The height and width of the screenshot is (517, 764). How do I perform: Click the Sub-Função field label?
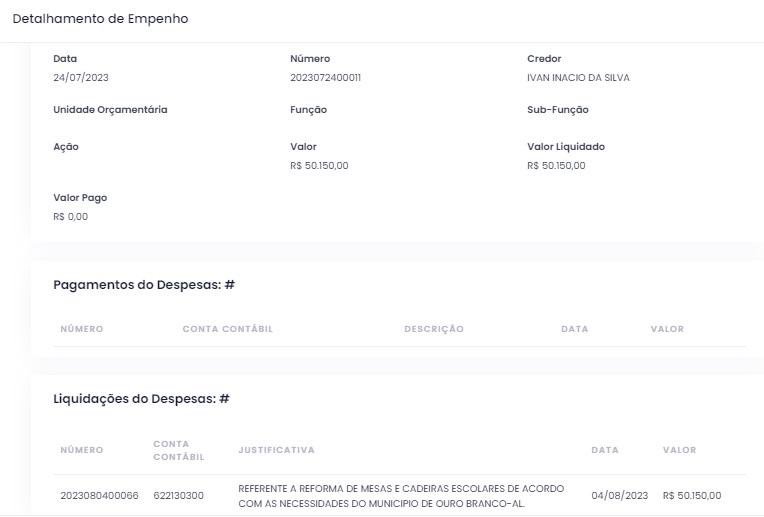(557, 110)
